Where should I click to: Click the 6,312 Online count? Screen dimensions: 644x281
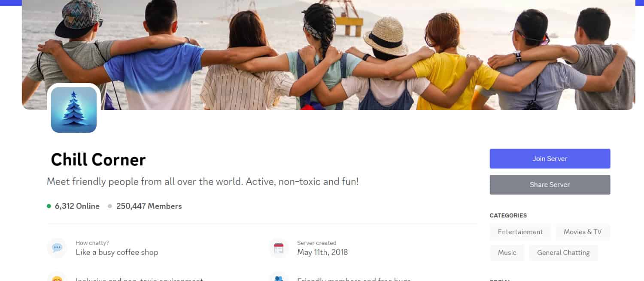pyautogui.click(x=77, y=206)
